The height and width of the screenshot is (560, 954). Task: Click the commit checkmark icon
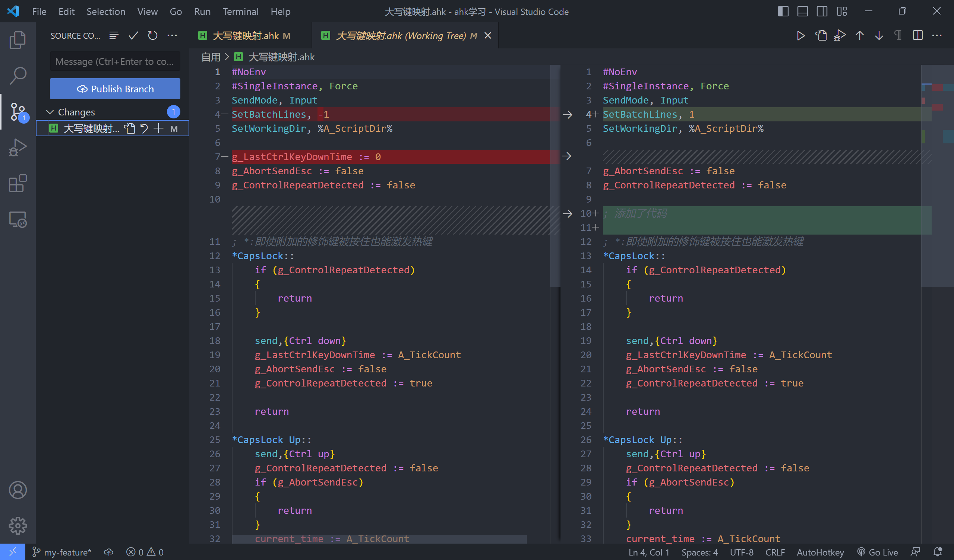pos(133,36)
